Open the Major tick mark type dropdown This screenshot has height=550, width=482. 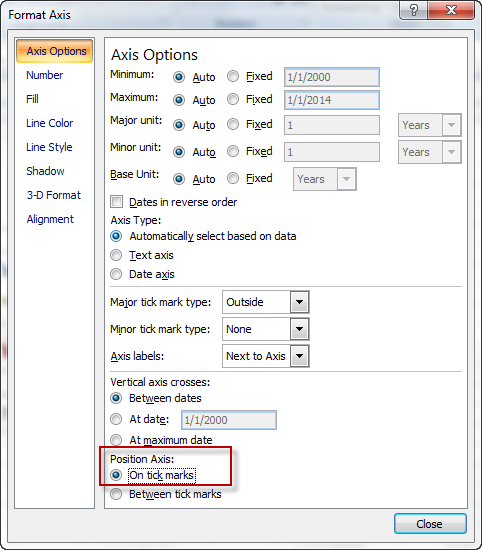[x=266, y=302]
